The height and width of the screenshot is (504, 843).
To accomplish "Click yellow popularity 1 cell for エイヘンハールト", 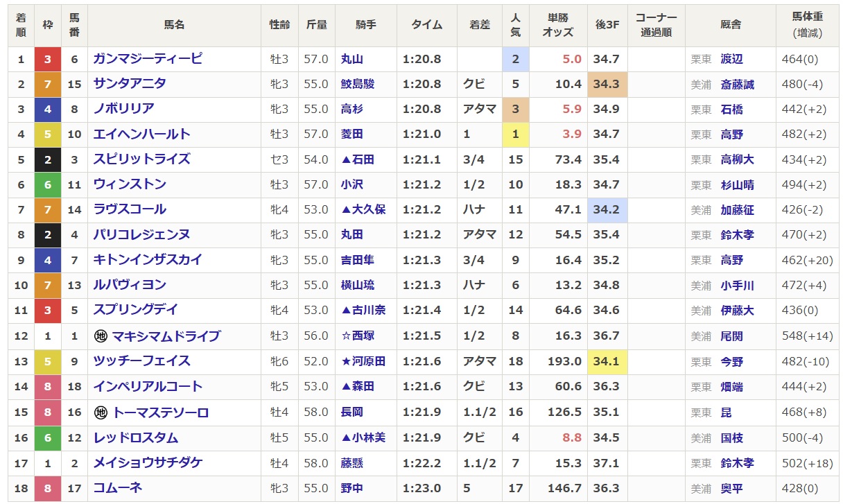I will 515,134.
